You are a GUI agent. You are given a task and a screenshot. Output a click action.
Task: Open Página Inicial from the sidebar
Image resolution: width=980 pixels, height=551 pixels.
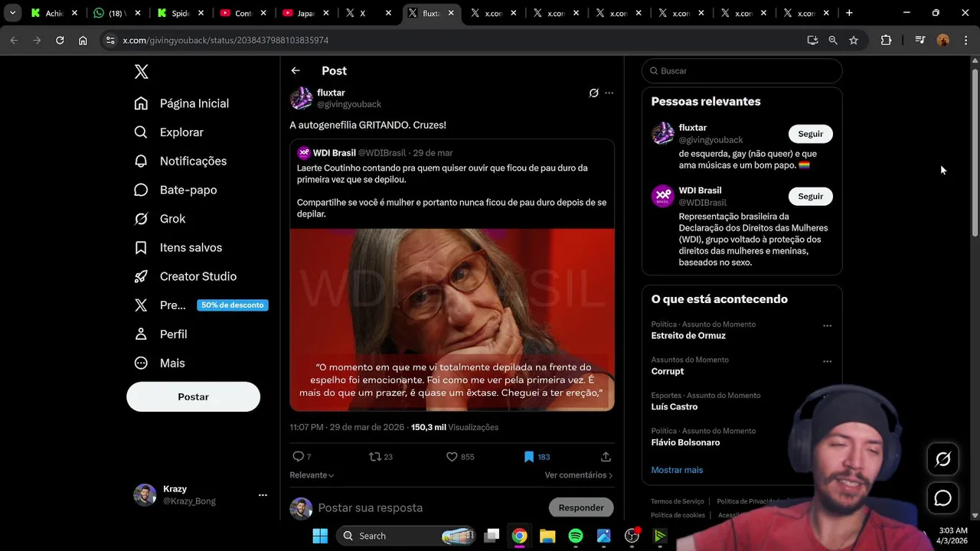tap(181, 103)
